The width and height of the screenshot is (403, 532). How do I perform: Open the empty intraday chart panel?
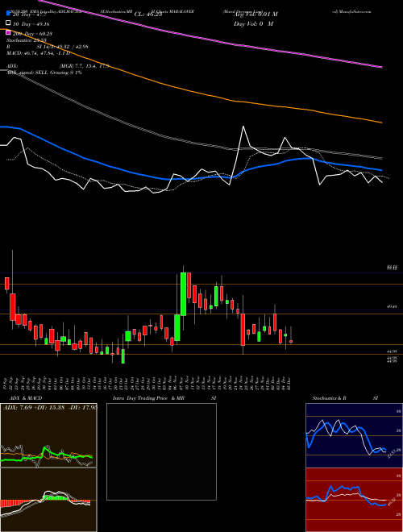tap(161, 451)
